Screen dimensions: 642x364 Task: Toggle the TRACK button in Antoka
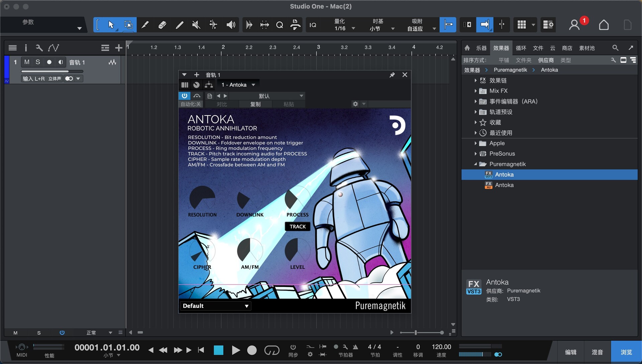point(298,226)
